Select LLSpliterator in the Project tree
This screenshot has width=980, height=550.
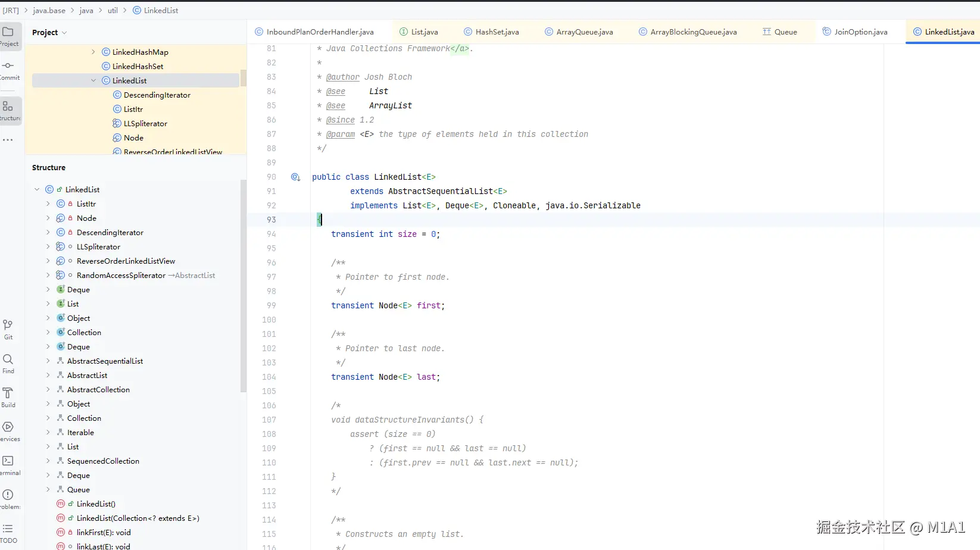(x=145, y=123)
